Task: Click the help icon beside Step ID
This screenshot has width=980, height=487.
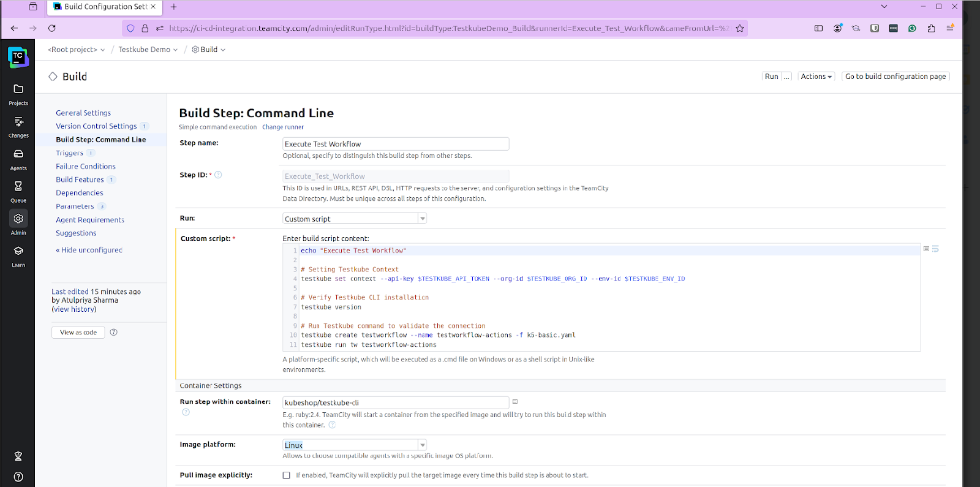Action: point(218,175)
